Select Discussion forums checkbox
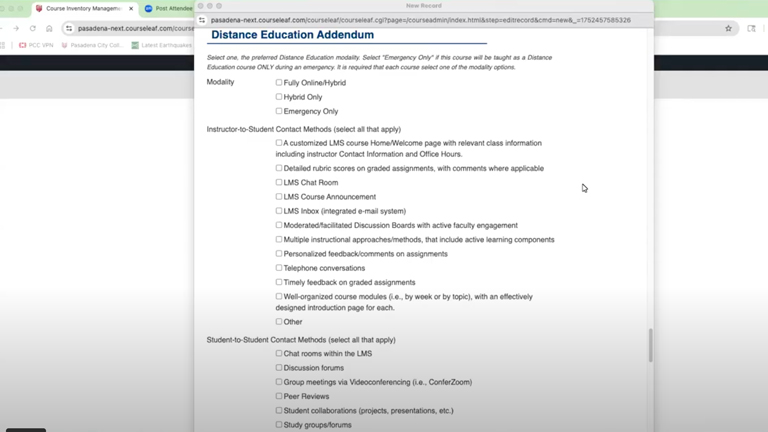 (279, 367)
